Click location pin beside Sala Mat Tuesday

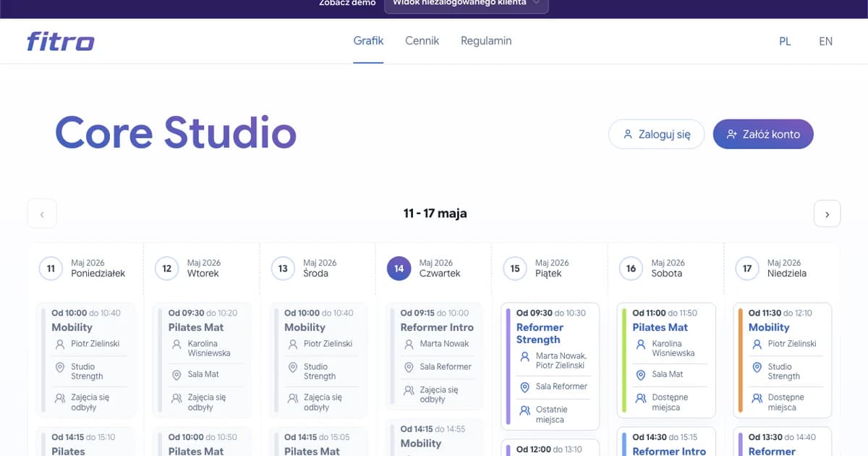[176, 375]
